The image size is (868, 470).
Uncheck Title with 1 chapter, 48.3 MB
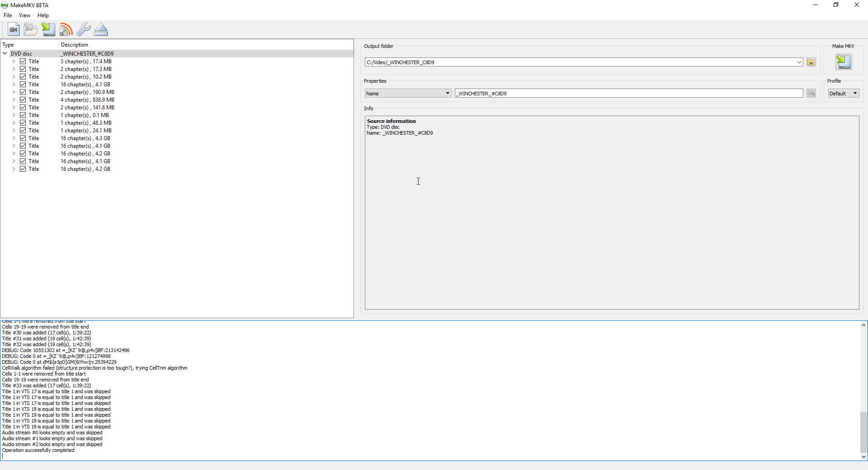point(23,123)
